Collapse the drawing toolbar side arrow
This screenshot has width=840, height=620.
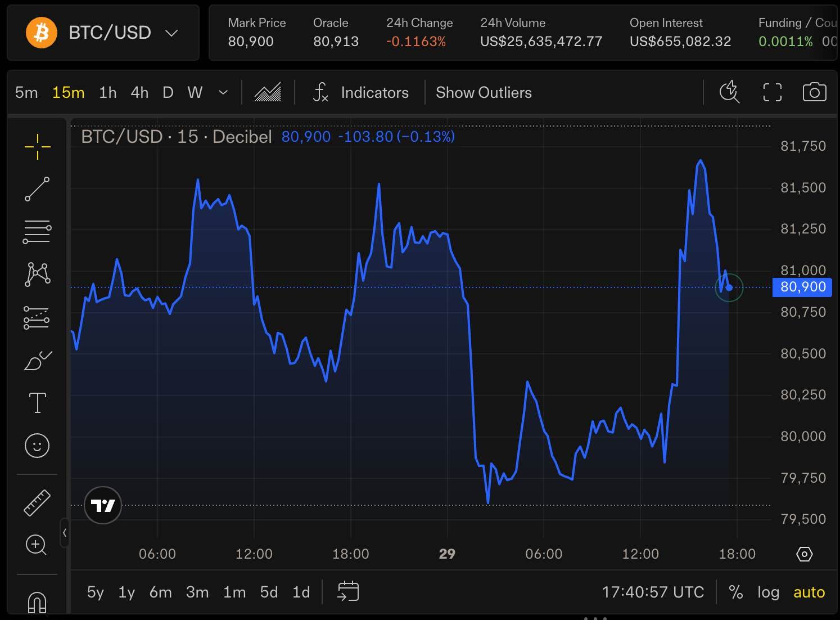[65, 533]
